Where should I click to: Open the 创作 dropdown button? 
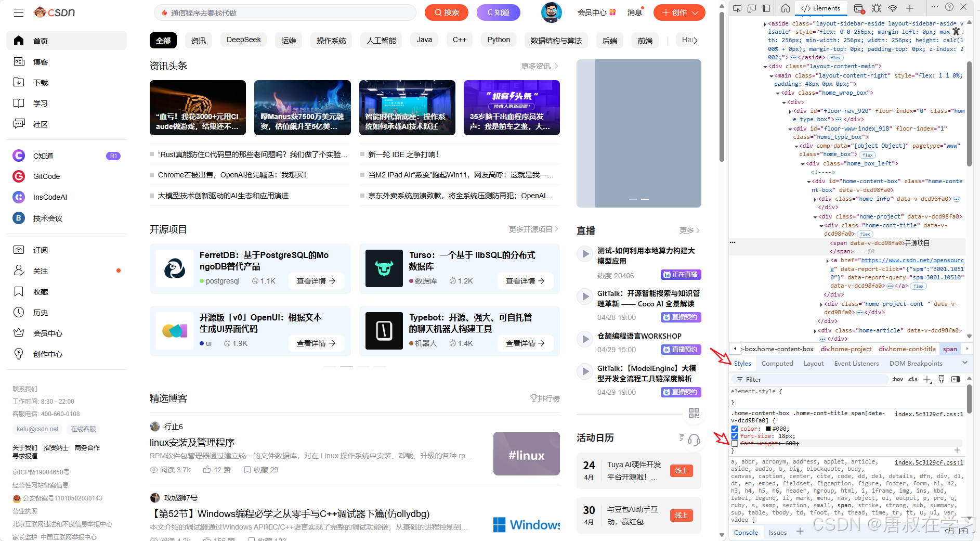pos(680,12)
